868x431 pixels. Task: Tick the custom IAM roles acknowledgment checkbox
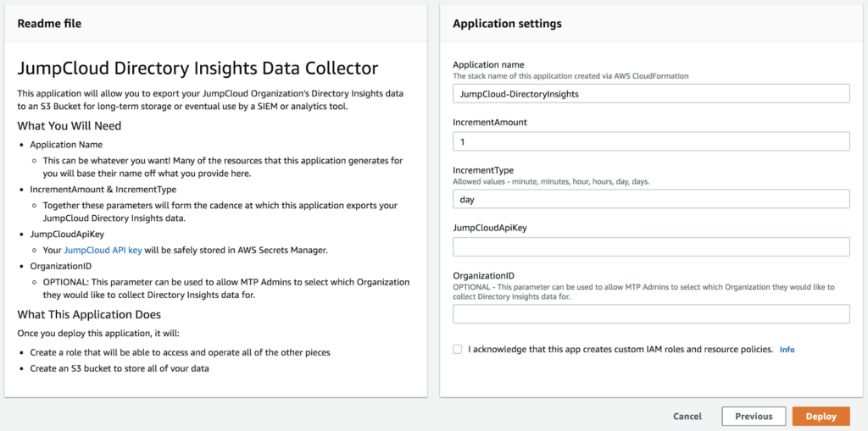tap(458, 349)
